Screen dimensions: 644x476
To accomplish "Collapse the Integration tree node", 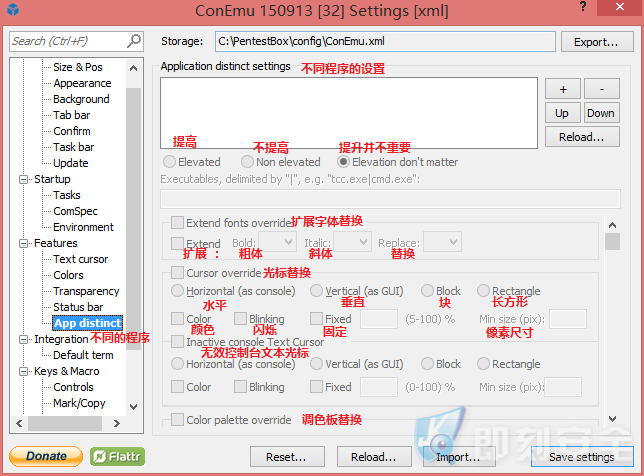I will point(23,340).
